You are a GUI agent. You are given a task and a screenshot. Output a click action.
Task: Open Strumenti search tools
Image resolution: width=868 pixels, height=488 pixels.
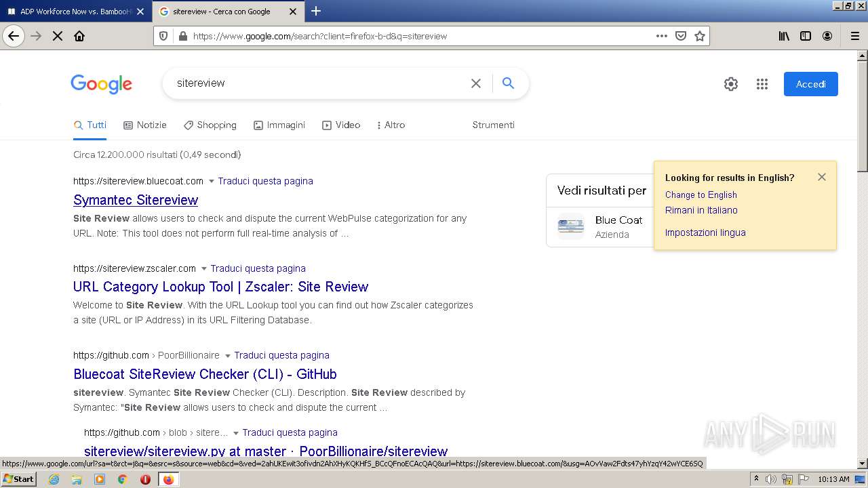493,125
